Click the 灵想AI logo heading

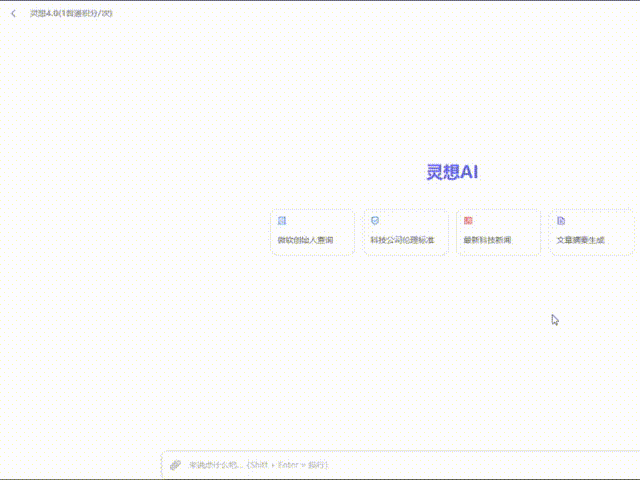coord(452,172)
